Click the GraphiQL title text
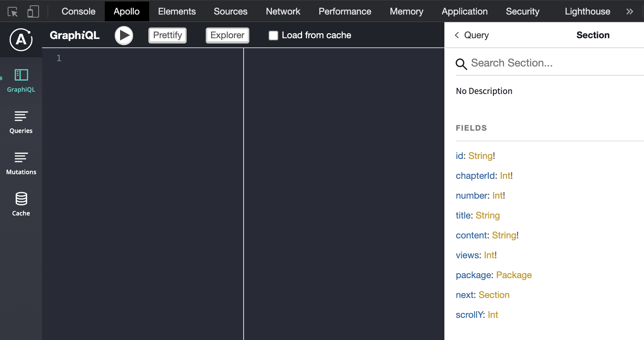Image resolution: width=644 pixels, height=340 pixels. point(75,36)
